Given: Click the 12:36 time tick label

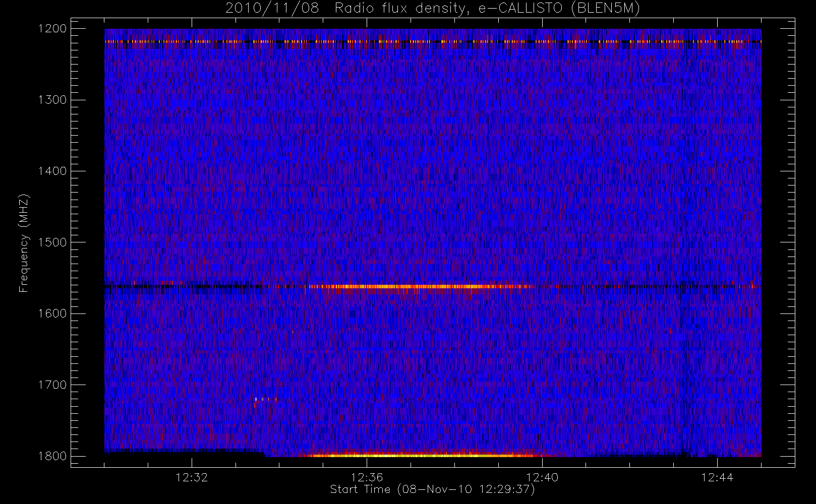Looking at the screenshot, I should 367,477.
